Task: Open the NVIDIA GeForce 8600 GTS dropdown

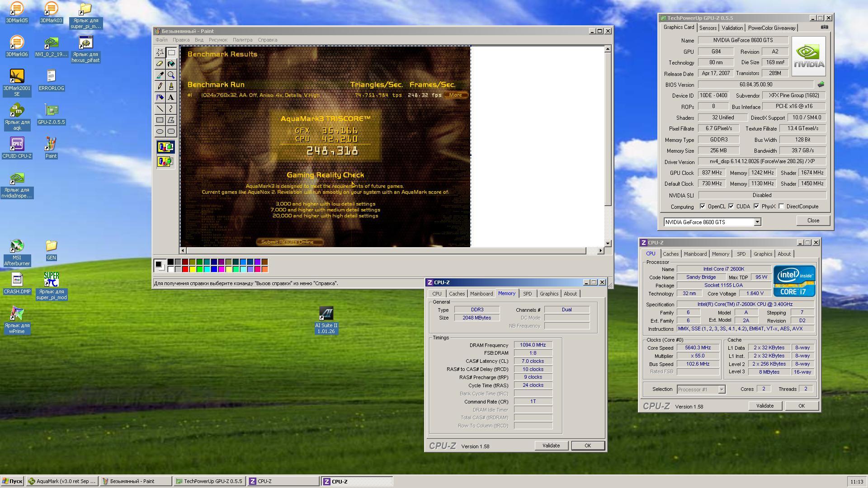Action: pyautogui.click(x=757, y=222)
